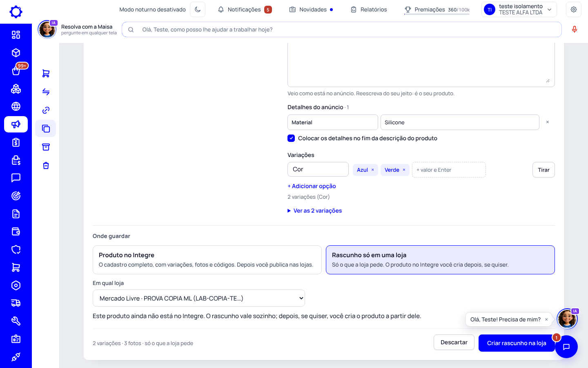Toggle night mode with the moon button
The height and width of the screenshot is (368, 588).
pyautogui.click(x=198, y=9)
